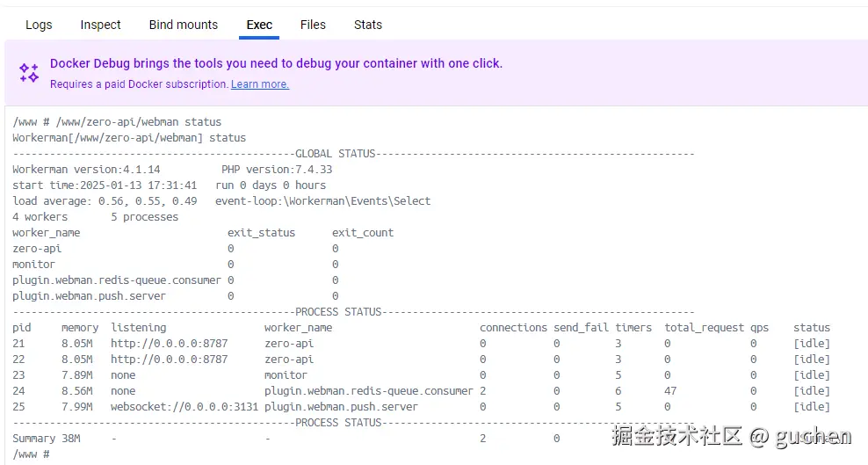Click the Workerman version text
868x465 pixels.
(86, 170)
